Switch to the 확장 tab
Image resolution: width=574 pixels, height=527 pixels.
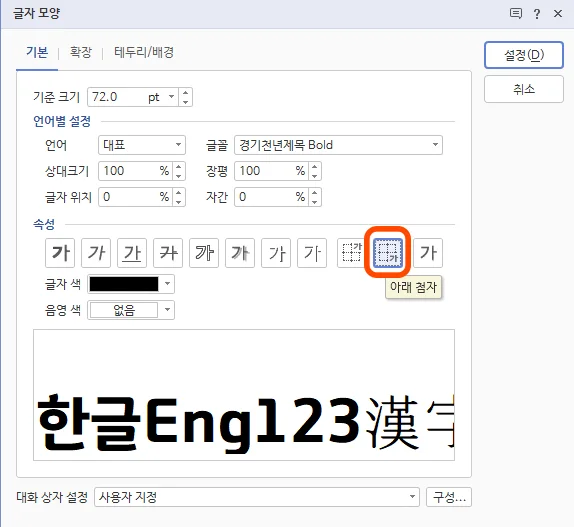81,52
